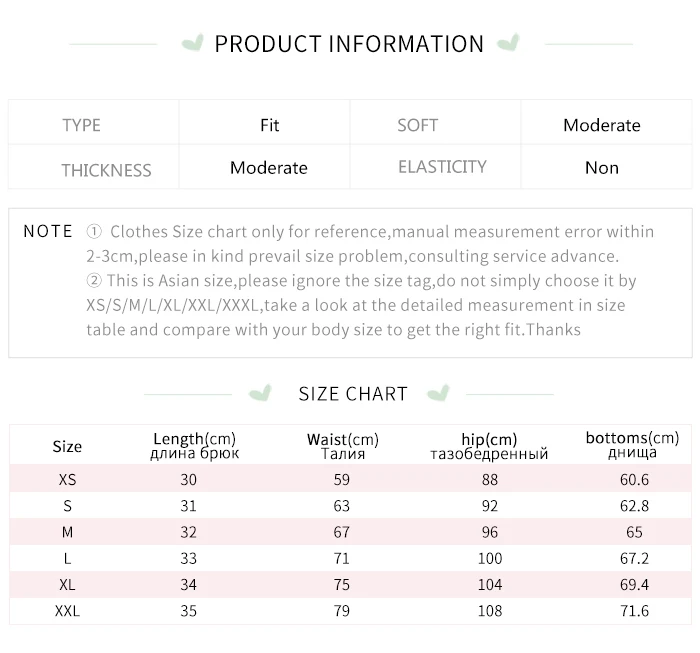
Task: Click the THICKNESS label cell
Action: pos(106,169)
